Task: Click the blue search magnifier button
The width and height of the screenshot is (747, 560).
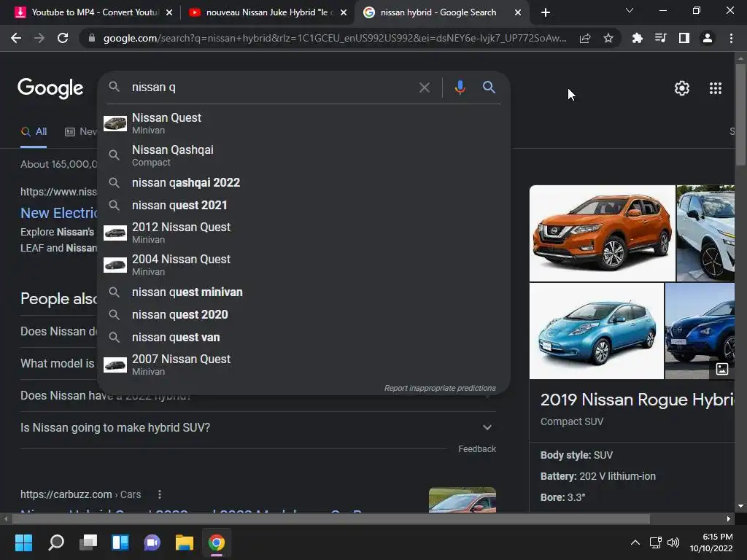Action: (489, 87)
